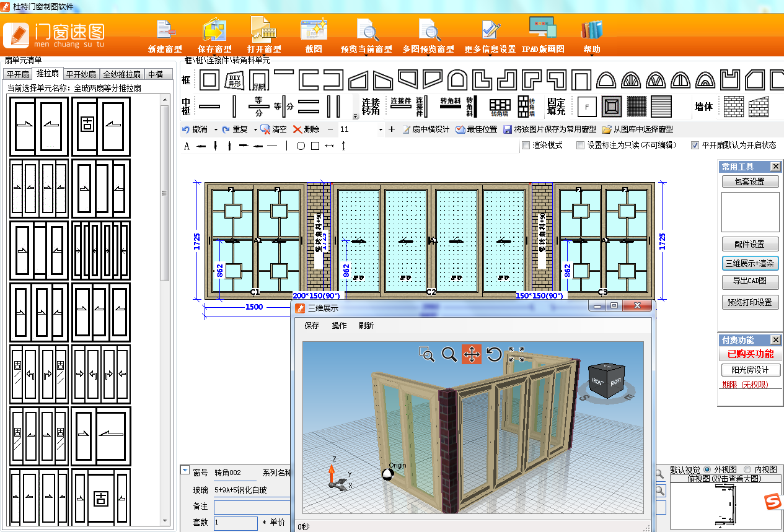Select the plain square frame shape
The height and width of the screenshot is (532, 784).
point(209,80)
